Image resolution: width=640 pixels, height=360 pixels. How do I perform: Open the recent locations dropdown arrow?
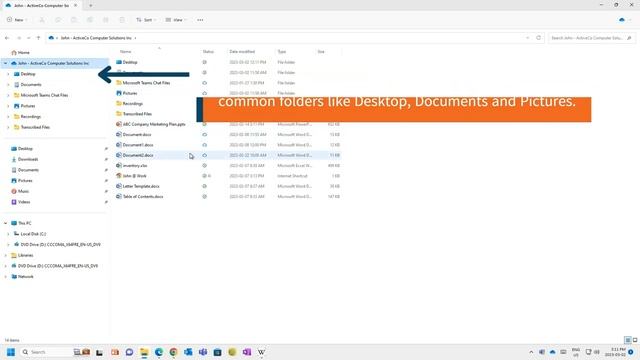tap(29, 38)
